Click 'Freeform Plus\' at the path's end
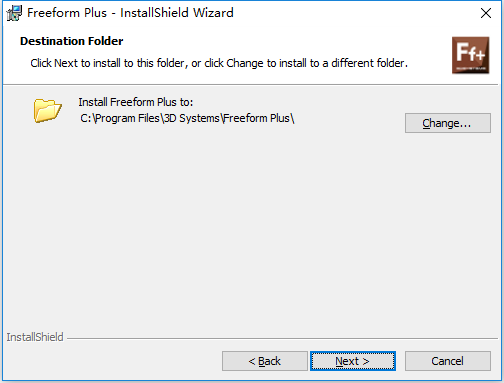Screen dimensions: 504x383 click(259, 118)
